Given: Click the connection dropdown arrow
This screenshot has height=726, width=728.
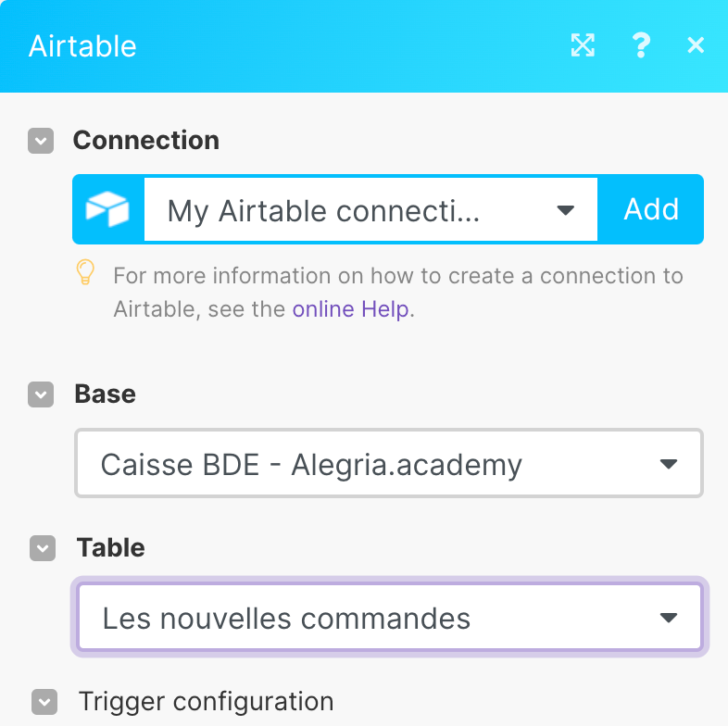Looking at the screenshot, I should click(x=566, y=211).
